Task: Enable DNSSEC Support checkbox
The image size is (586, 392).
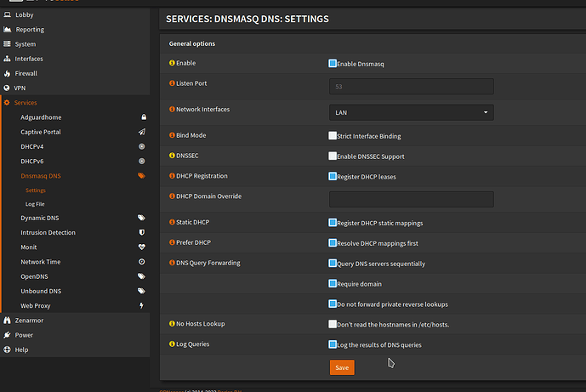Action: tap(333, 156)
